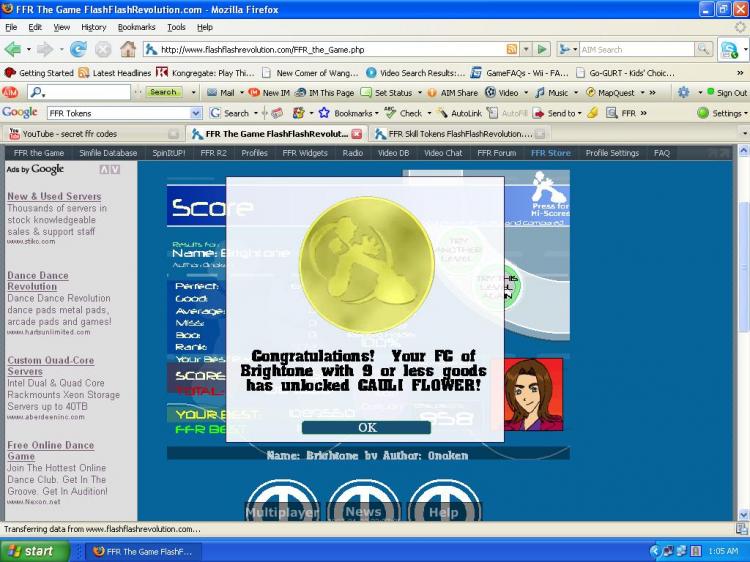This screenshot has width=750, height=562.
Task: Open the AIM Search button dropdown arrow
Action: pyautogui.click(x=193, y=92)
